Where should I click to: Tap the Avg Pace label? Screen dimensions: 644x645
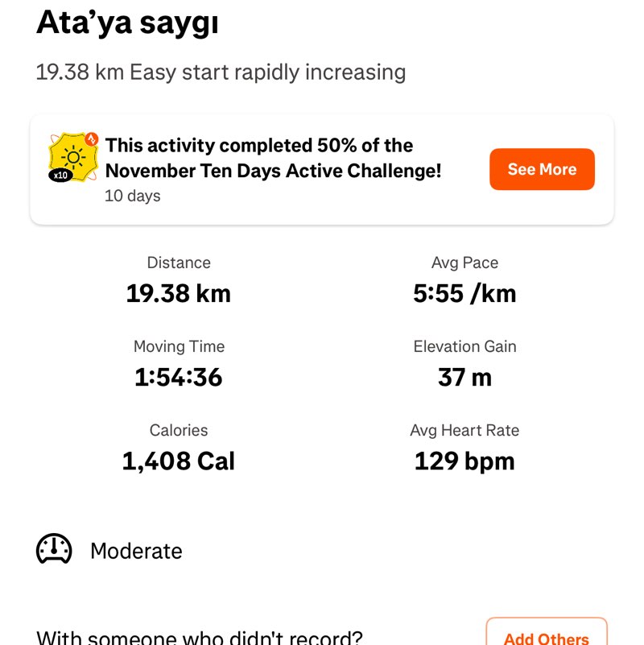pyautogui.click(x=464, y=263)
